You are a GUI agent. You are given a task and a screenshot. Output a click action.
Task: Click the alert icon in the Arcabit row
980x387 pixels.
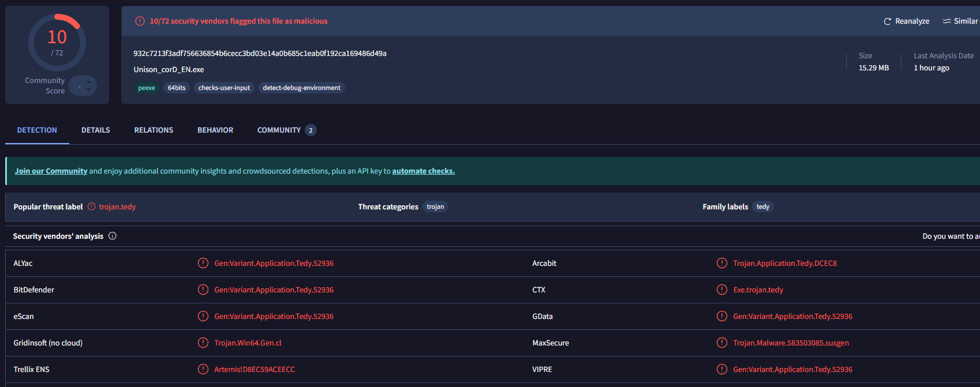[722, 263]
